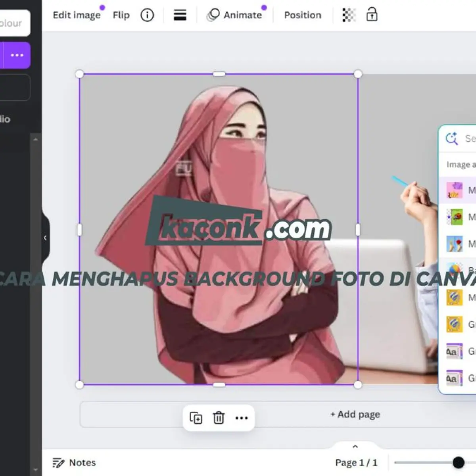Image resolution: width=476 pixels, height=476 pixels.
Task: Collapse the side panel with arrow handle
Action: tap(45, 238)
